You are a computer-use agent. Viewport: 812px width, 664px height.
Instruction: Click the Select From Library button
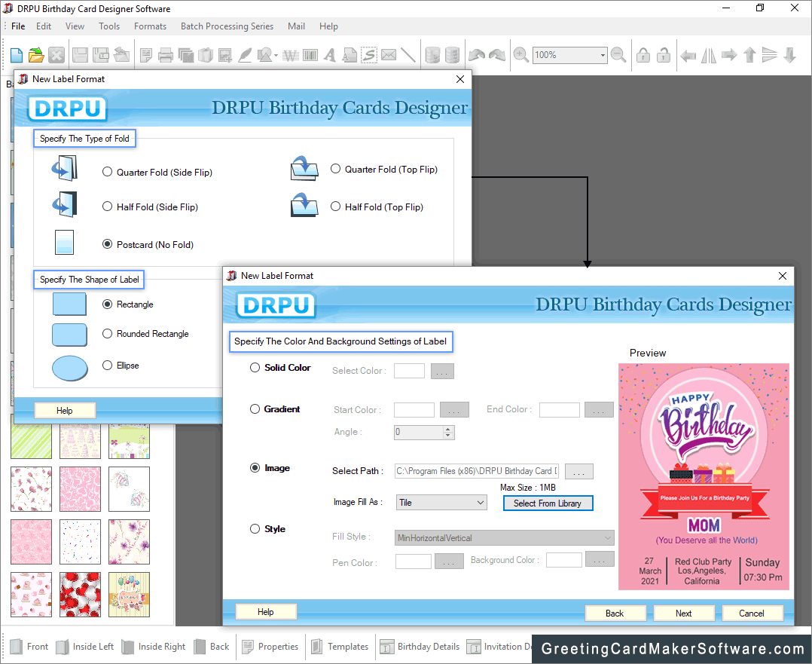click(548, 503)
